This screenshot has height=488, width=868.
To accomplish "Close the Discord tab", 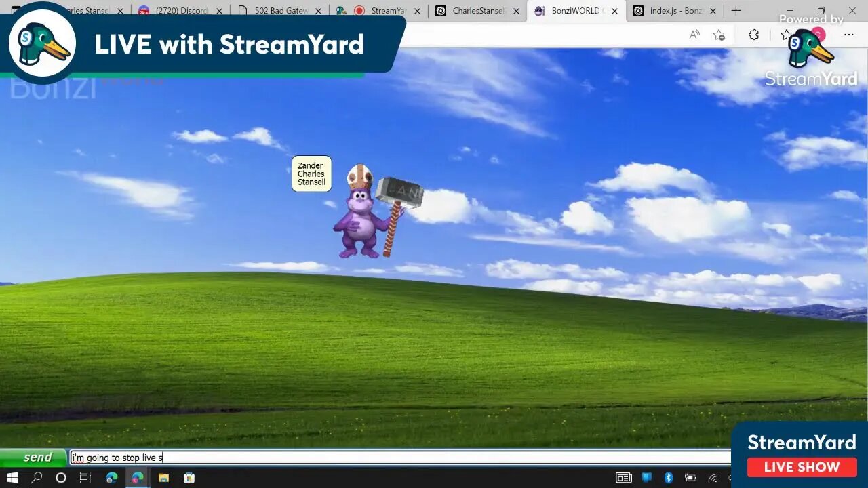I will pos(219,11).
